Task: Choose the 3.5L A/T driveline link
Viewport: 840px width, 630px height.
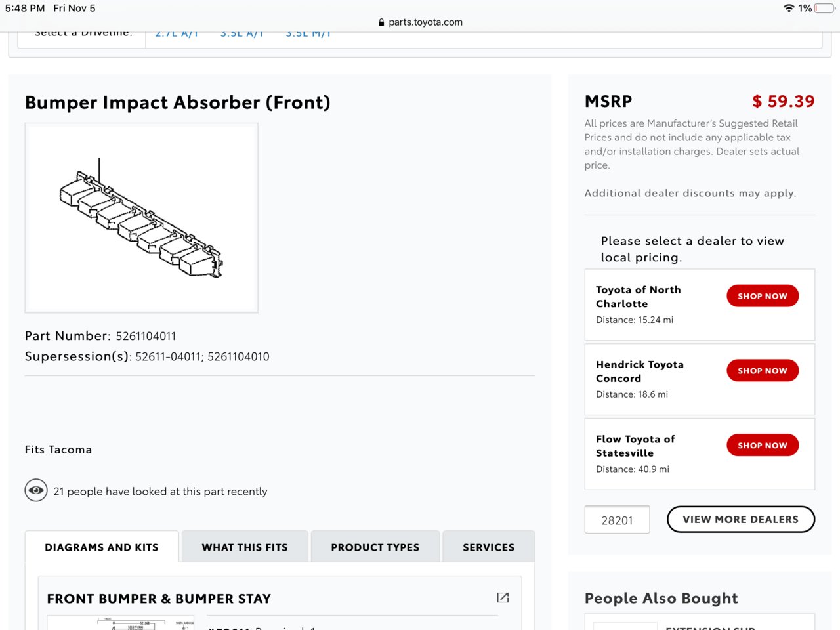Action: pos(242,33)
